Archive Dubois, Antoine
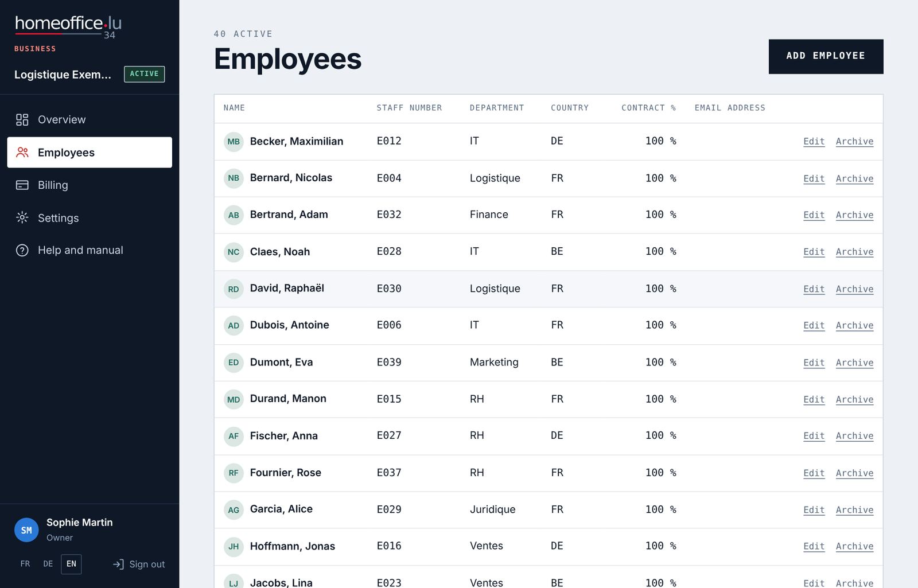Image resolution: width=918 pixels, height=588 pixels. tap(854, 325)
